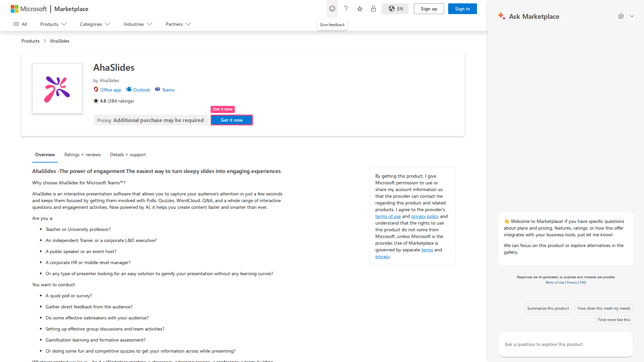Go to Products breadcrumb link
Image resolution: width=644 pixels, height=362 pixels.
pyautogui.click(x=31, y=41)
